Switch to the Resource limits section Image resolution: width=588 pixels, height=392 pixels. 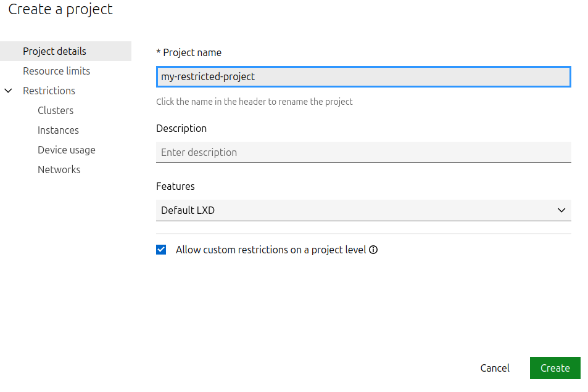tap(56, 71)
